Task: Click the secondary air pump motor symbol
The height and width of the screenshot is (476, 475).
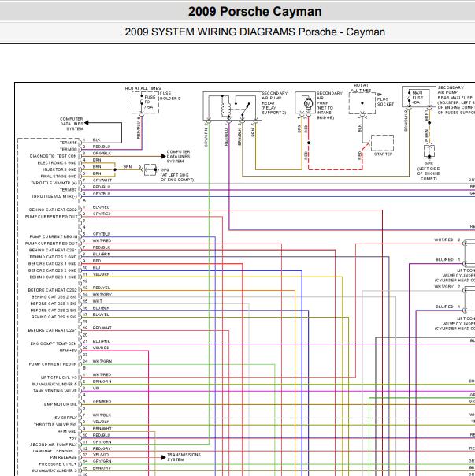Action: [306, 104]
